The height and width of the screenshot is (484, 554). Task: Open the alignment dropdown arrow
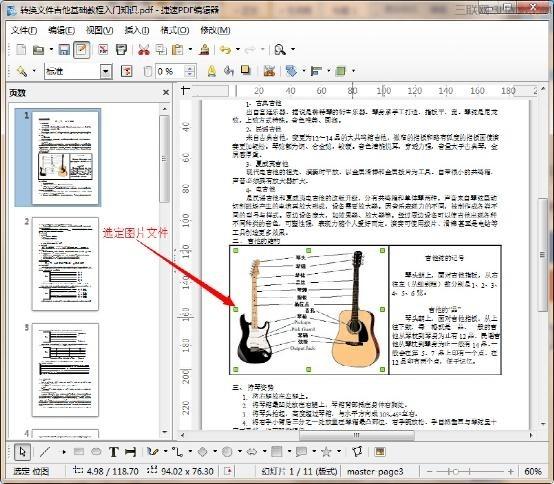point(329,71)
